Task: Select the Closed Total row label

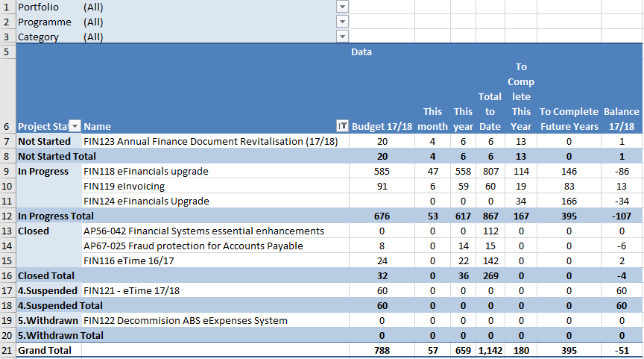Action: (x=46, y=275)
